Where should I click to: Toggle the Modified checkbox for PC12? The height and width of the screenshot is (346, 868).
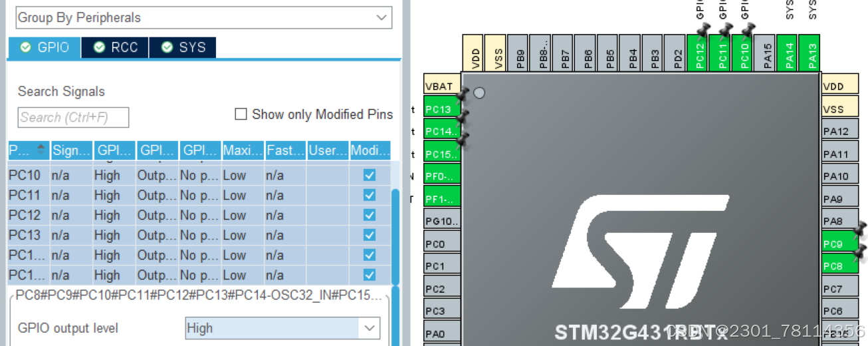click(370, 216)
